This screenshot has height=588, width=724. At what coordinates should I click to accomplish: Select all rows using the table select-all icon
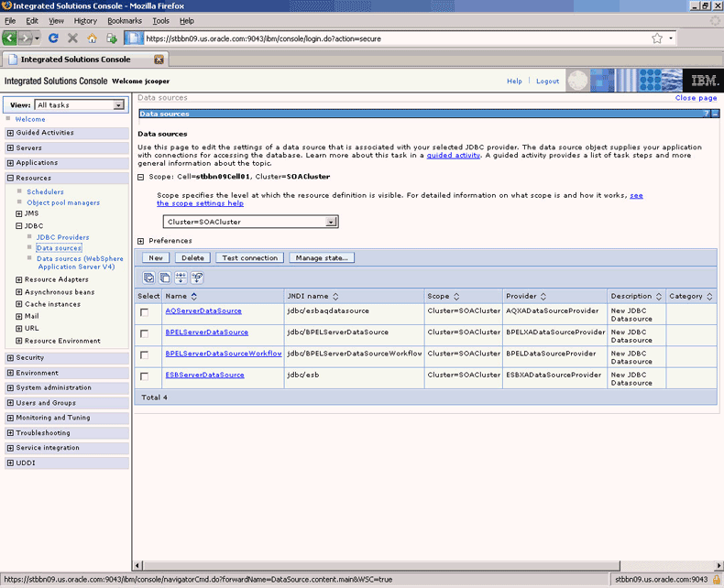click(x=148, y=278)
